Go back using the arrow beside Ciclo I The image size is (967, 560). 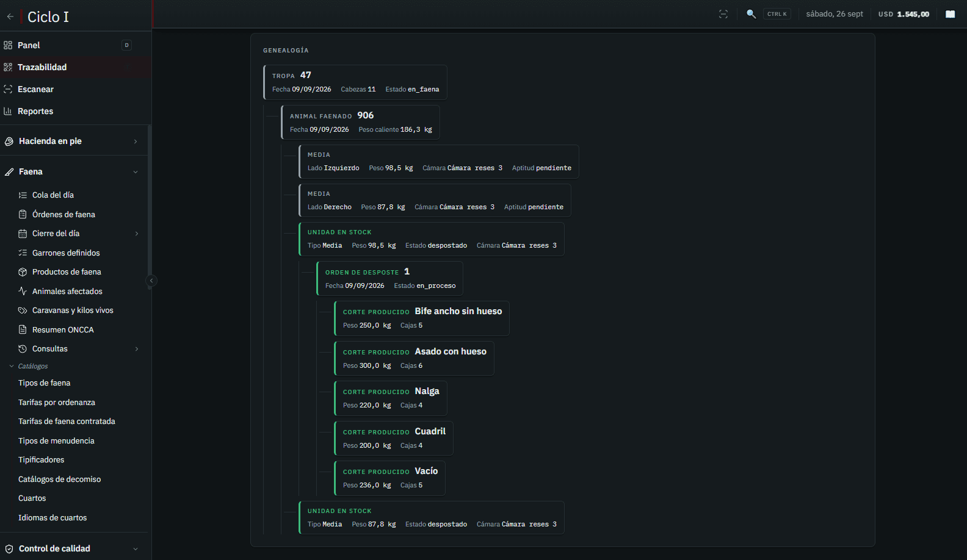pos(10,16)
